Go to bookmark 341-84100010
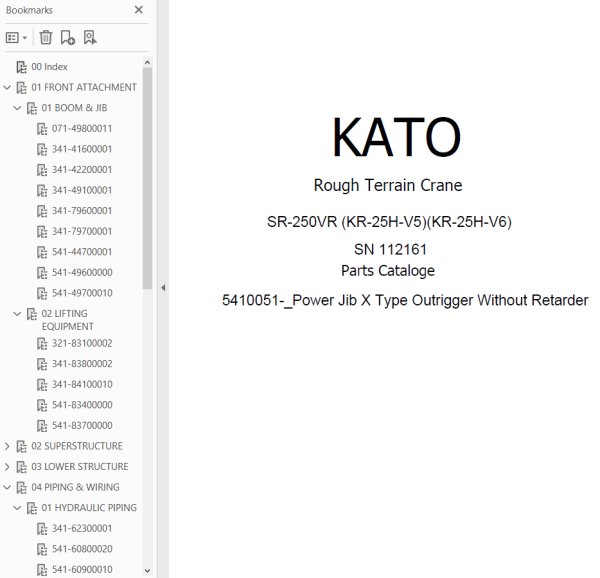The width and height of the screenshot is (600, 578). pos(82,384)
